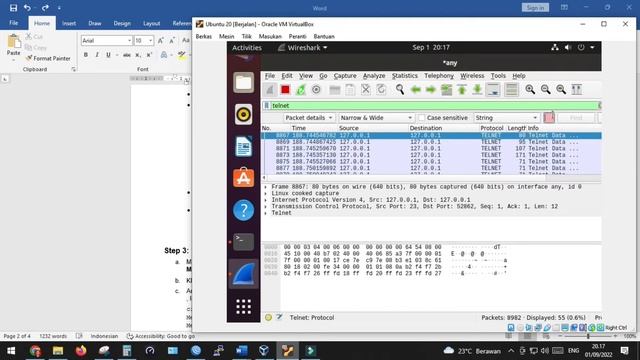Viewport: 640px width, 360px height.
Task: Click the disabled start capture fin icon
Action: [x=270, y=89]
